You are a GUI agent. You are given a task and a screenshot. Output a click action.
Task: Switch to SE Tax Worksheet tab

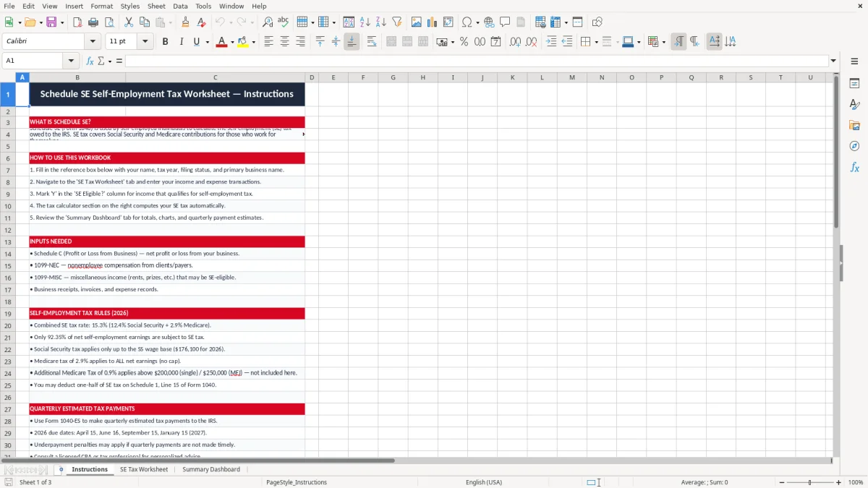coord(144,469)
